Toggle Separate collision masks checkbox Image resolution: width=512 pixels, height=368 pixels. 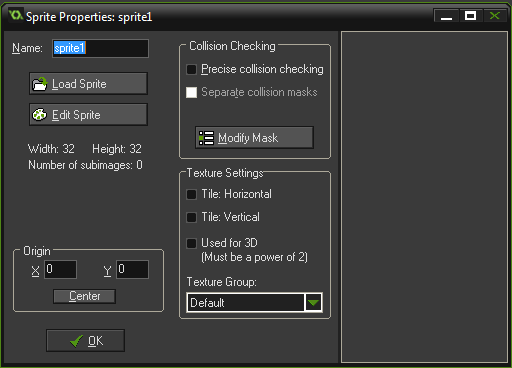pyautogui.click(x=191, y=92)
